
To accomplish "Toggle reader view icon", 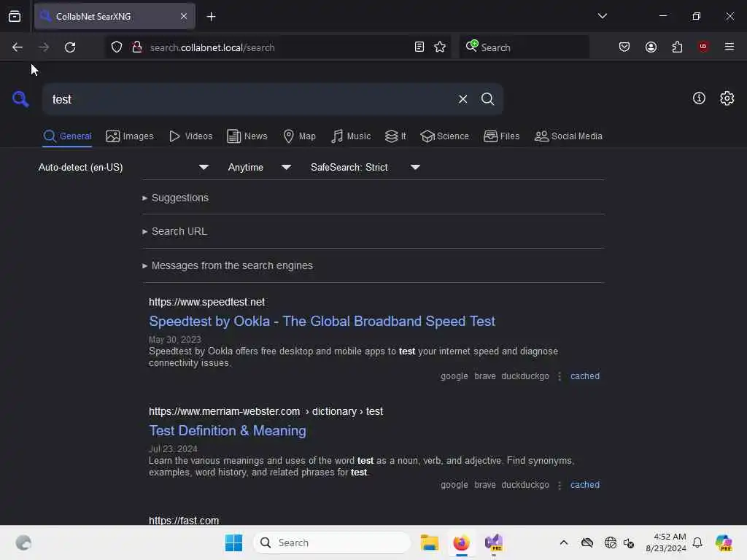I will tap(419, 47).
